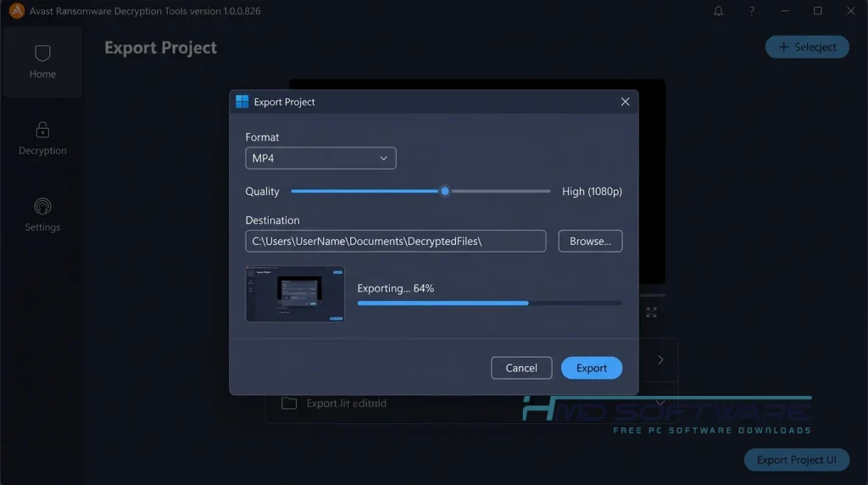Click the 'Exporting... 64%' status text
This screenshot has width=868, height=485.
(395, 288)
